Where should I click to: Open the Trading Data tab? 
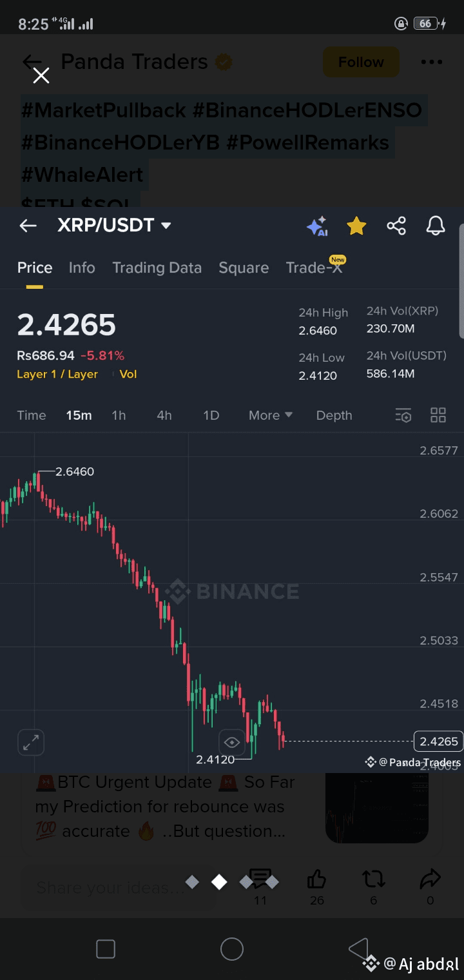(x=157, y=268)
